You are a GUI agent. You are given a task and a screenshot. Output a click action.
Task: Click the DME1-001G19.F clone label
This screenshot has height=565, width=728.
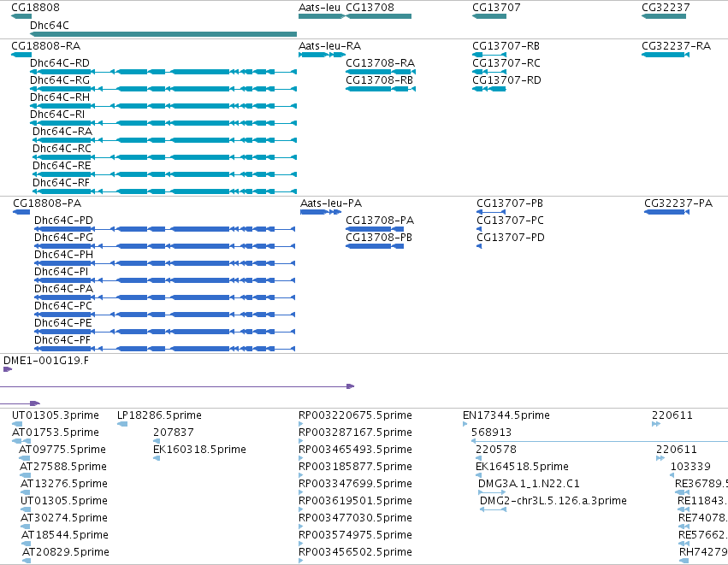coord(46,361)
